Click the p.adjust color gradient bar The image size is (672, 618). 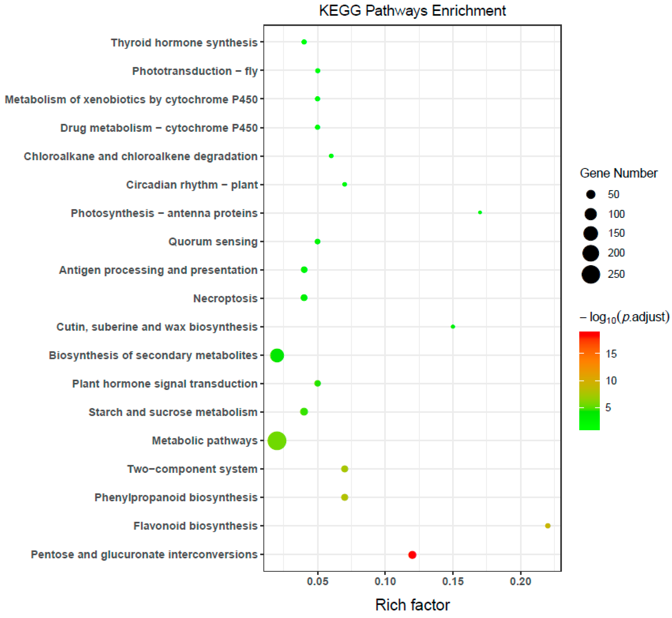pyautogui.click(x=589, y=381)
